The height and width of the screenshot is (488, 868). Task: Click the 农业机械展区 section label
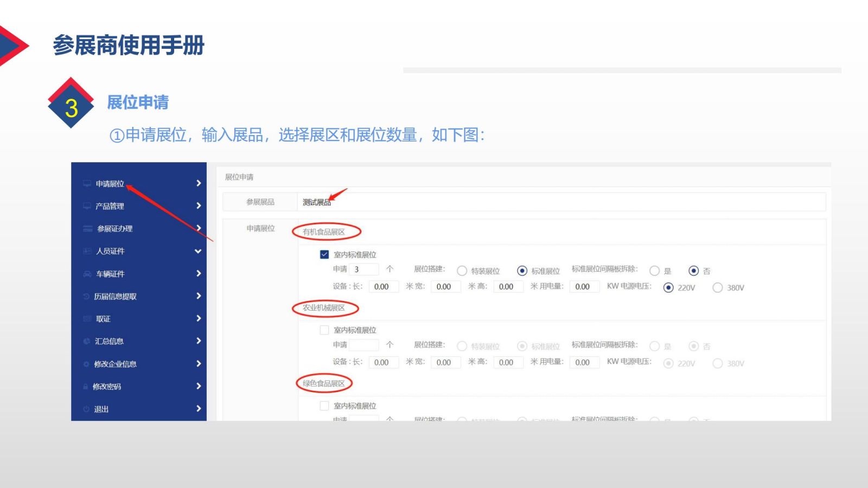pos(324,308)
